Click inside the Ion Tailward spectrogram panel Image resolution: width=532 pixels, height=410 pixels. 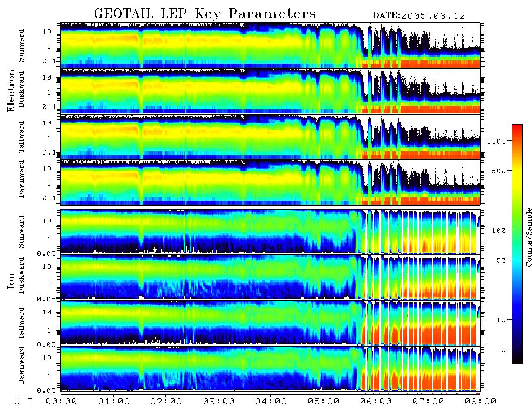coord(270,323)
